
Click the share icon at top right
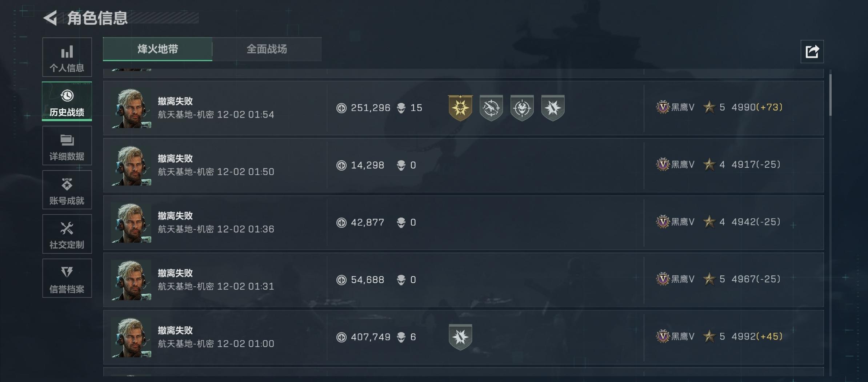pos(812,52)
